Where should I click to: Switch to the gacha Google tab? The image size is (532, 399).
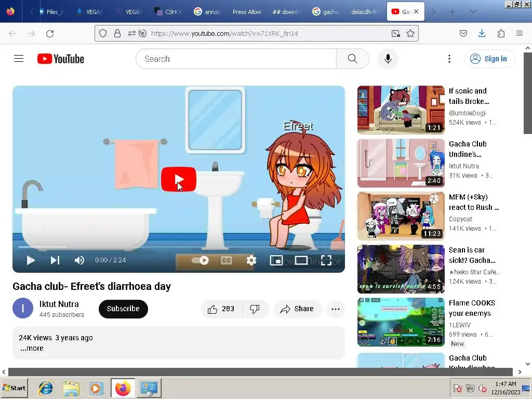[x=326, y=12]
